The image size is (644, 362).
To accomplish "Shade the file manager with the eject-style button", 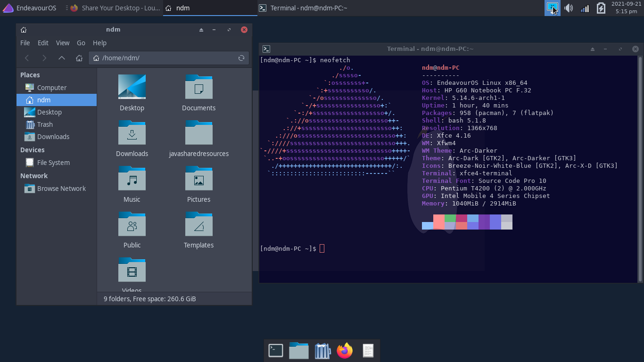I will (x=201, y=30).
